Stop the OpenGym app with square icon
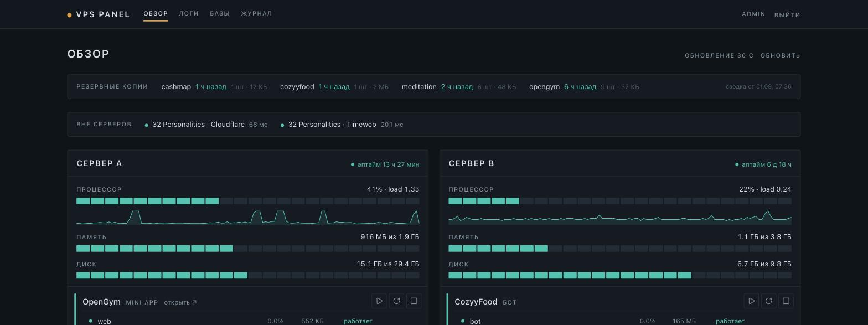The height and width of the screenshot is (325, 868). (414, 301)
